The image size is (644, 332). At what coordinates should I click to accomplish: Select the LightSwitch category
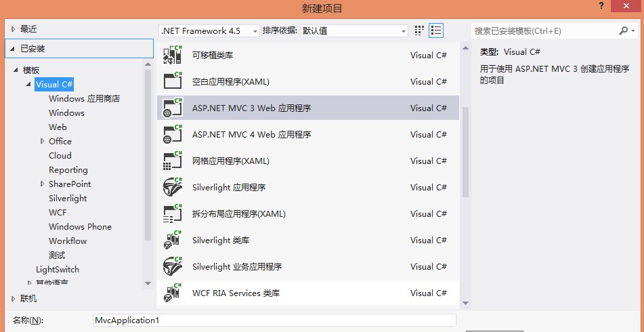58,270
